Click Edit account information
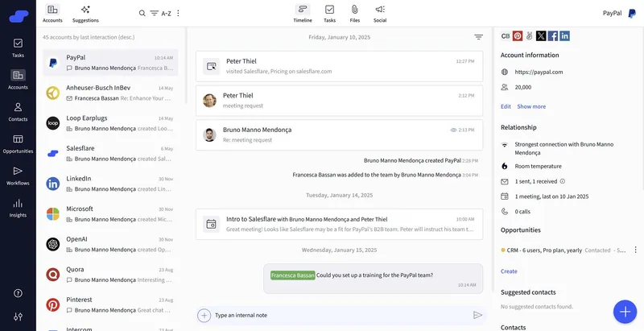644x331 pixels. (x=506, y=106)
